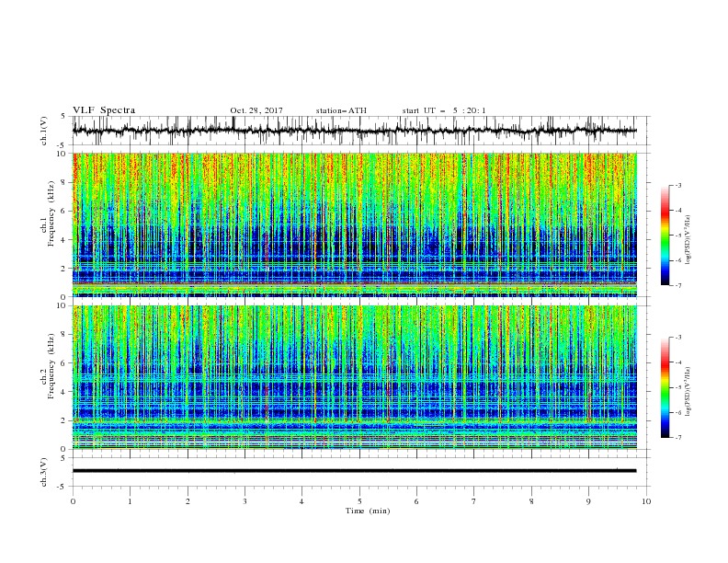Click the "6" kHz tick of ch.2 spectrogram
This screenshot has height=563, width=728.
64,363
